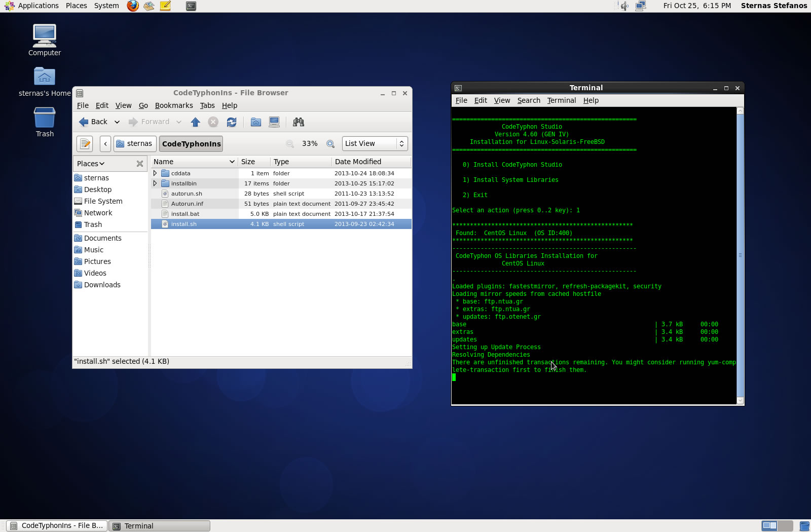
Task: Switch to CodeTyphonIns File Browser taskbar button
Action: (57, 526)
